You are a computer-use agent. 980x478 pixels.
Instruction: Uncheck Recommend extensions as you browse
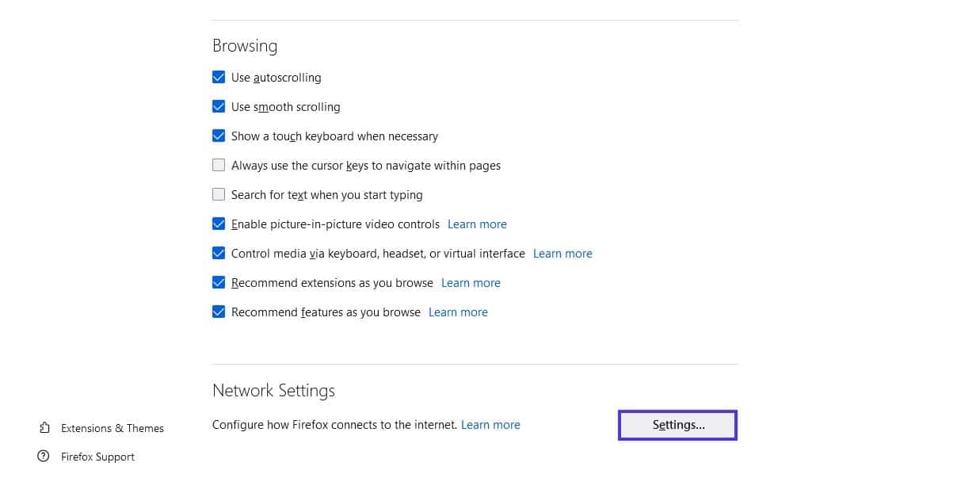[219, 282]
